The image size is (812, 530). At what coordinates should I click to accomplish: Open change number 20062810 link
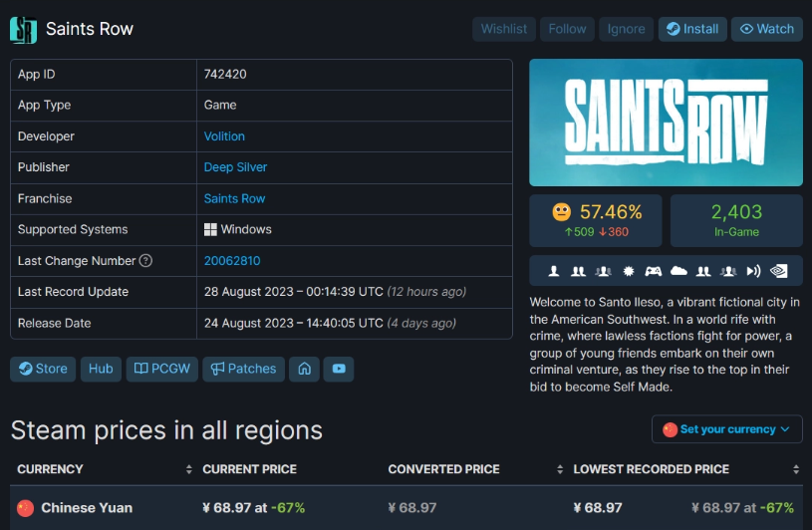coord(232,260)
